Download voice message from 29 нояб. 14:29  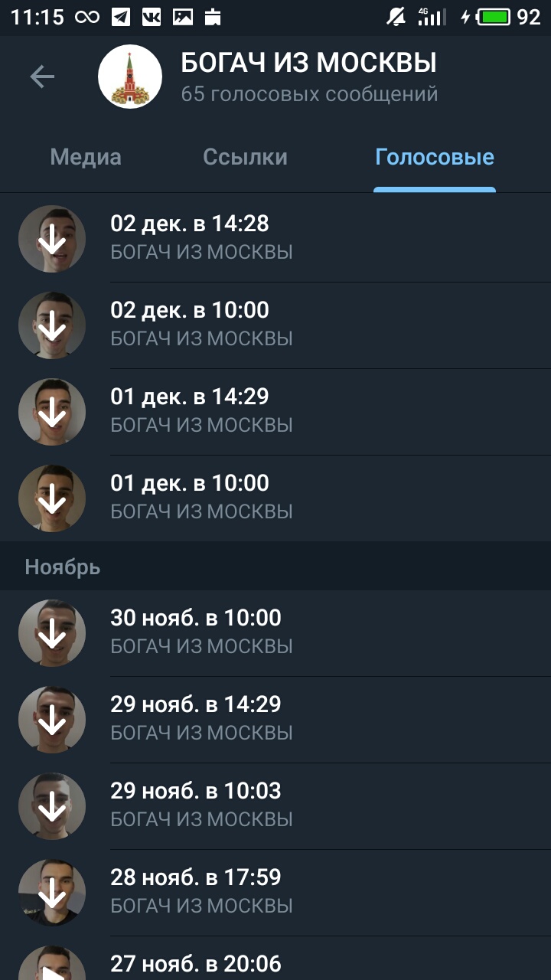coord(52,720)
